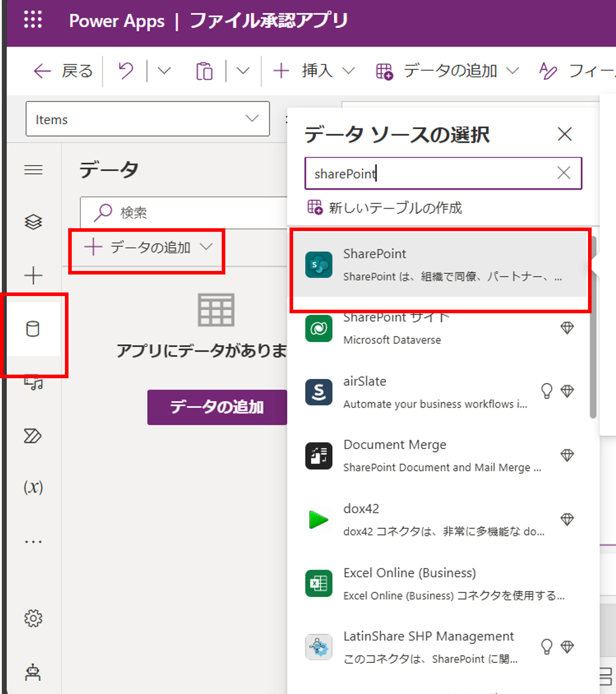The image size is (616, 694).
Task: Clear the sharePoint search text
Action: tap(564, 173)
